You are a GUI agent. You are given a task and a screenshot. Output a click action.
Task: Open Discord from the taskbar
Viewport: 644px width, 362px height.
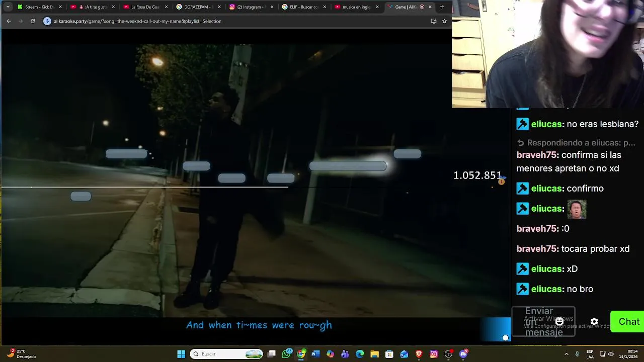pyautogui.click(x=463, y=354)
